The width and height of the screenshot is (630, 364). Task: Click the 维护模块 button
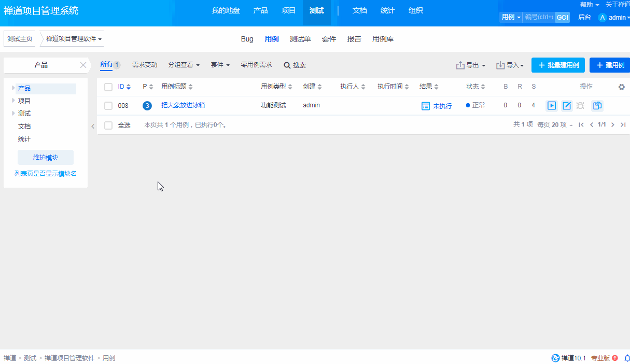coord(46,158)
